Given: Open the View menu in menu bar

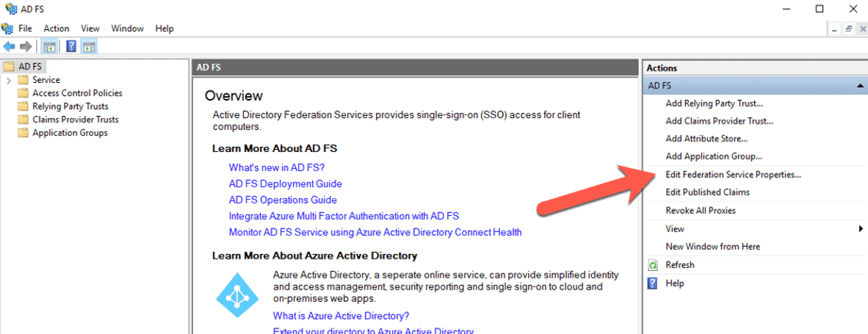Looking at the screenshot, I should 90,28.
